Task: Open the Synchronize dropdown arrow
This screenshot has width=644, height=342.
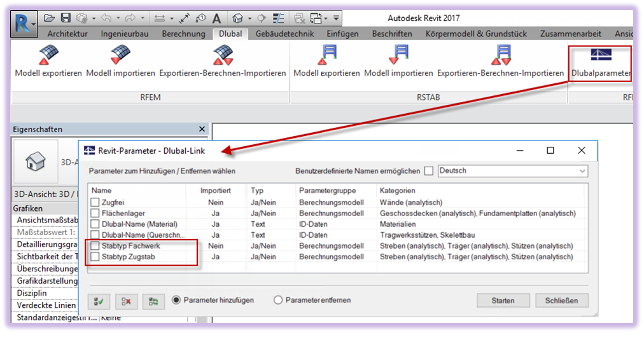Action: 94,18
